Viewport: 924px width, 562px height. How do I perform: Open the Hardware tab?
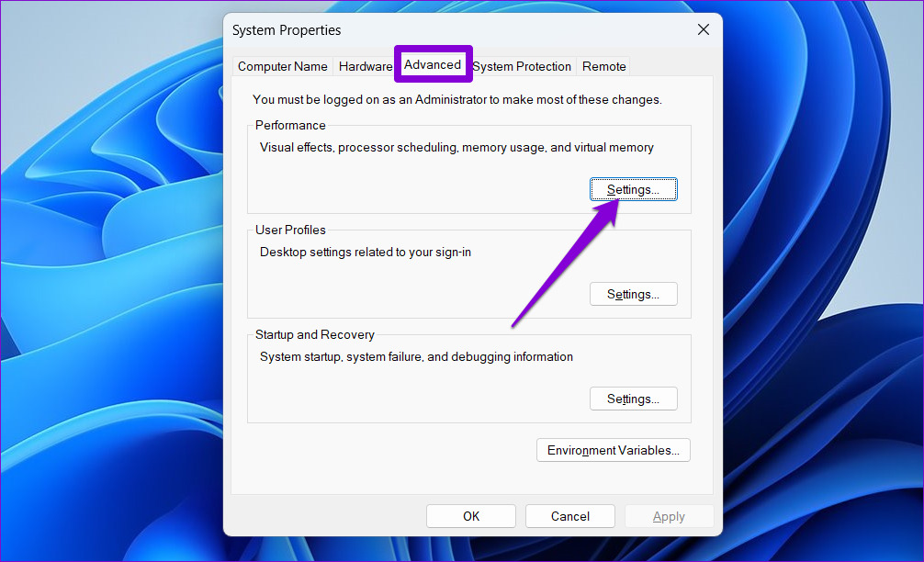tap(365, 66)
